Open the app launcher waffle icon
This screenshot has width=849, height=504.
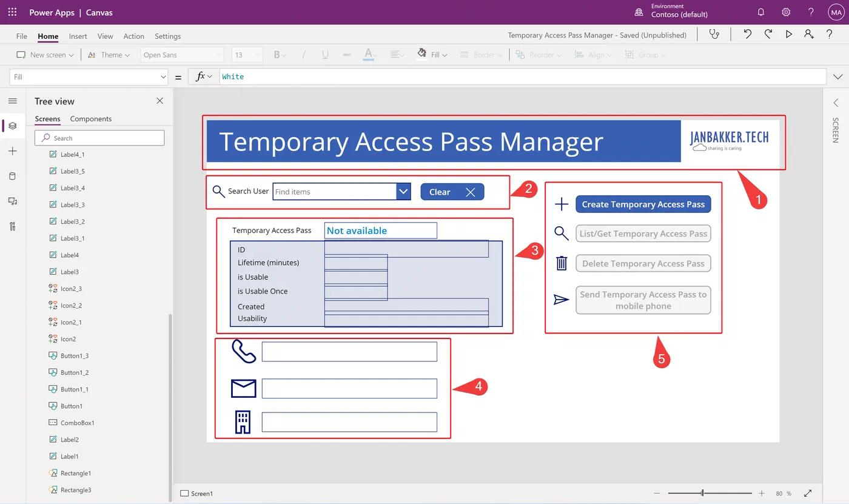12,12
